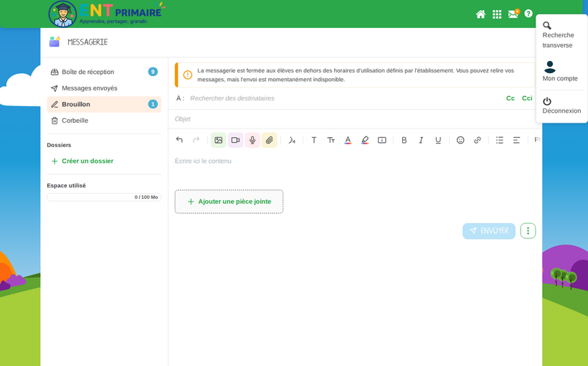
Task: Open the help question mark
Action: click(x=528, y=14)
